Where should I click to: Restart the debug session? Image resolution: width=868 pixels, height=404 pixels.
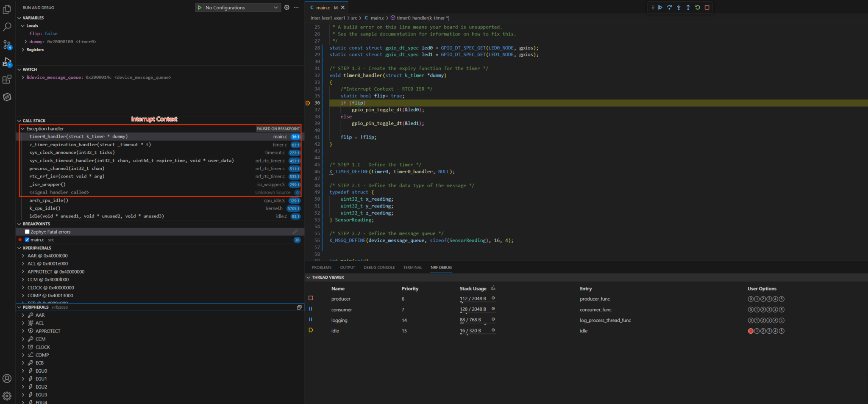697,7
